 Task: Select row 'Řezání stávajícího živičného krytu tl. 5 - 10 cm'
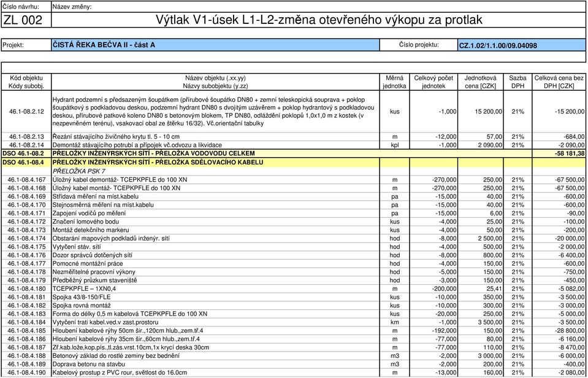coord(294,137)
